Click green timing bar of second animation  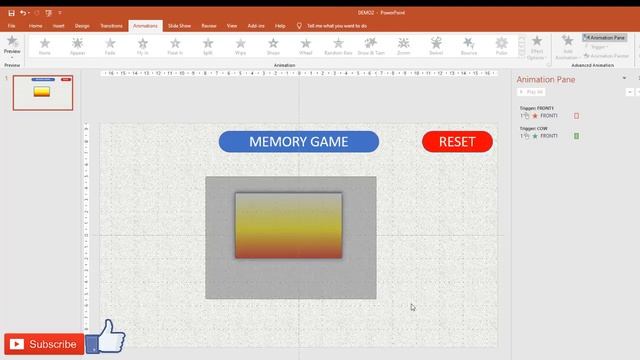pyautogui.click(x=576, y=136)
